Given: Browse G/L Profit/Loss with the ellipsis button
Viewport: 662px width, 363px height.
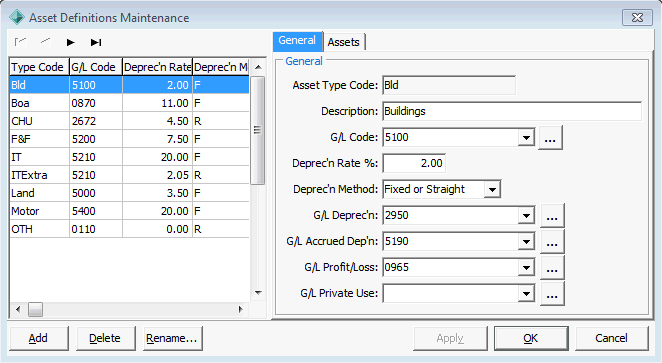Looking at the screenshot, I should click(552, 268).
